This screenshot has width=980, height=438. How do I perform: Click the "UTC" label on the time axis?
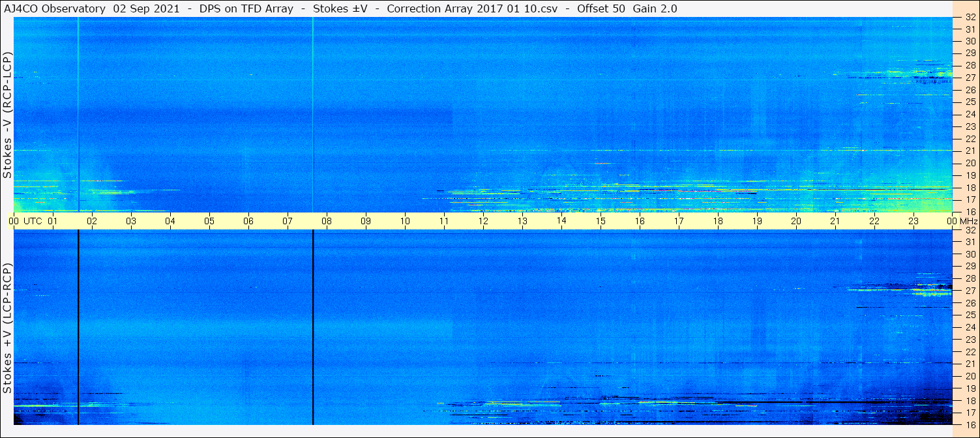pos(33,221)
